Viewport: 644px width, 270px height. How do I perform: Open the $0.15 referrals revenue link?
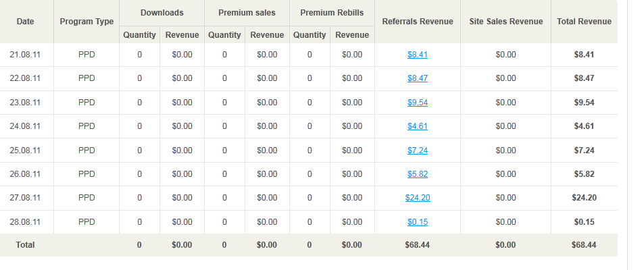point(417,222)
